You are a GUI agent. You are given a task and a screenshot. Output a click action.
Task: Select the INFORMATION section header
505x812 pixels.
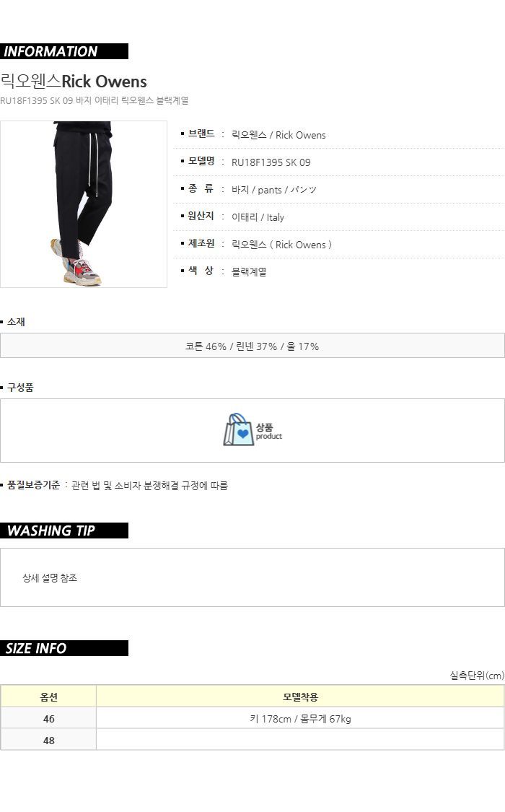[x=64, y=51]
